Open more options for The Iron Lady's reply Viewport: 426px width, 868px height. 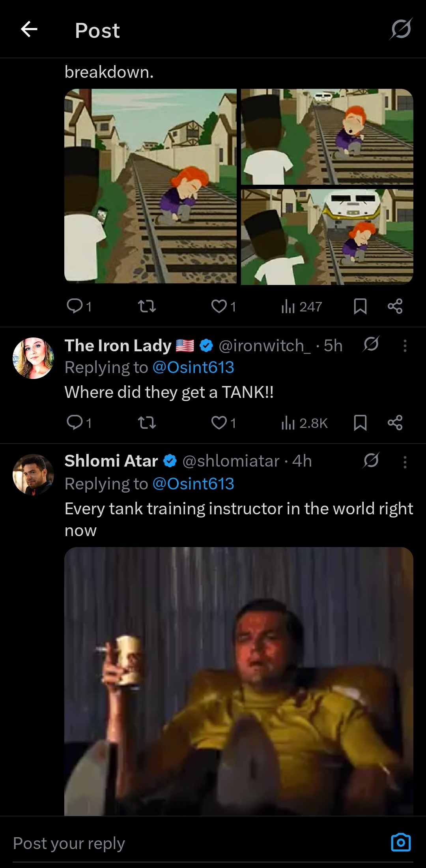click(x=405, y=346)
